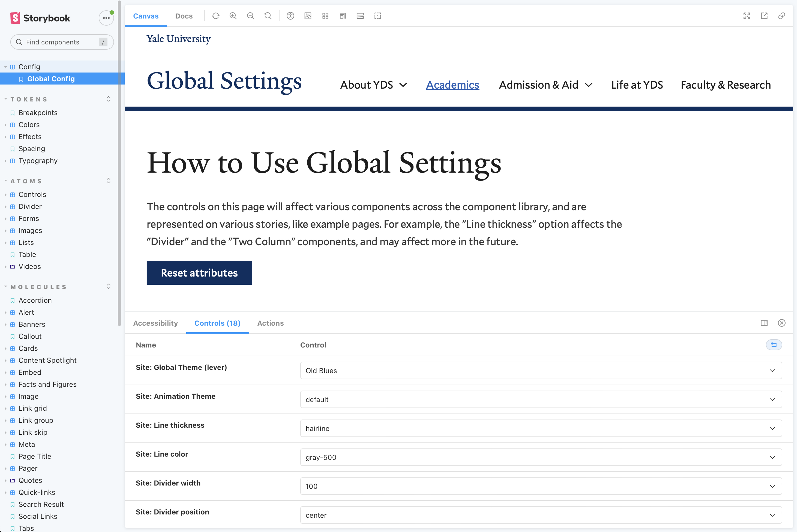The image size is (797, 532).
Task: Open the Global Theme (lever) dropdown
Action: tap(541, 371)
